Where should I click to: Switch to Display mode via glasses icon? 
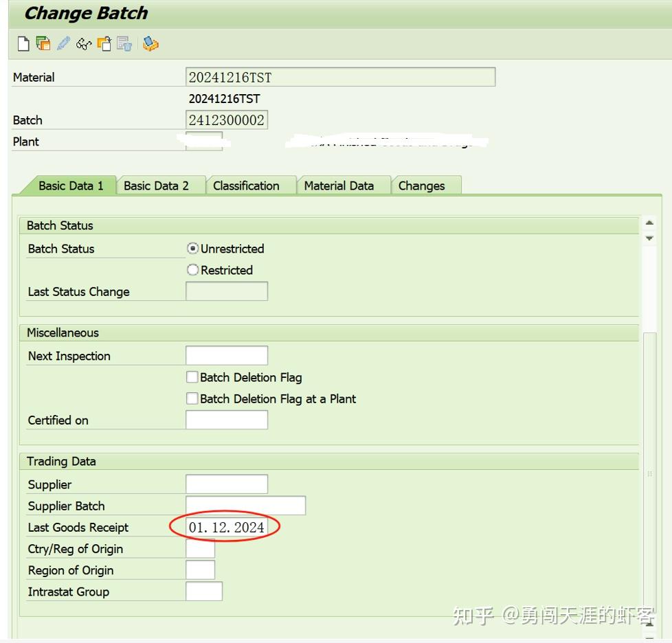84,44
